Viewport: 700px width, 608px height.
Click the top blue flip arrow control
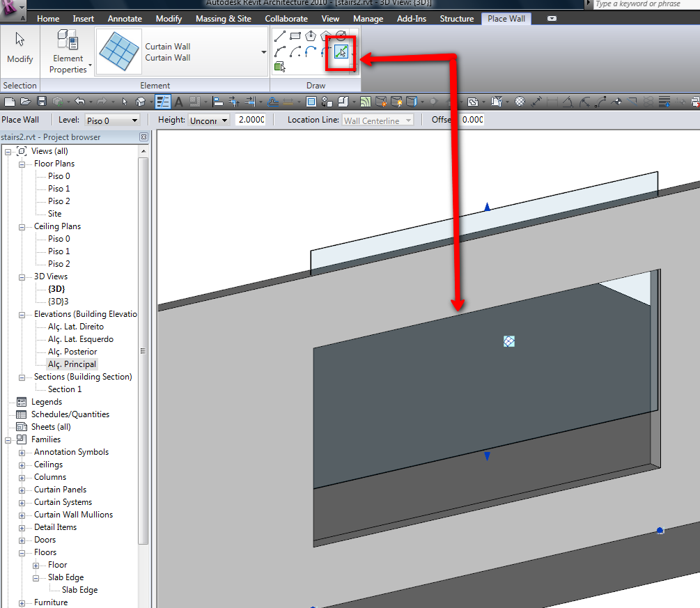pos(487,207)
